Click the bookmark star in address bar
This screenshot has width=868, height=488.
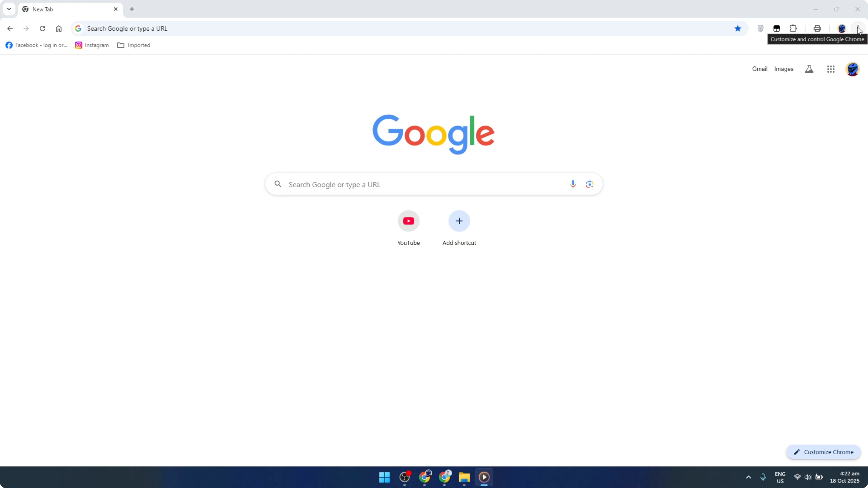click(738, 29)
